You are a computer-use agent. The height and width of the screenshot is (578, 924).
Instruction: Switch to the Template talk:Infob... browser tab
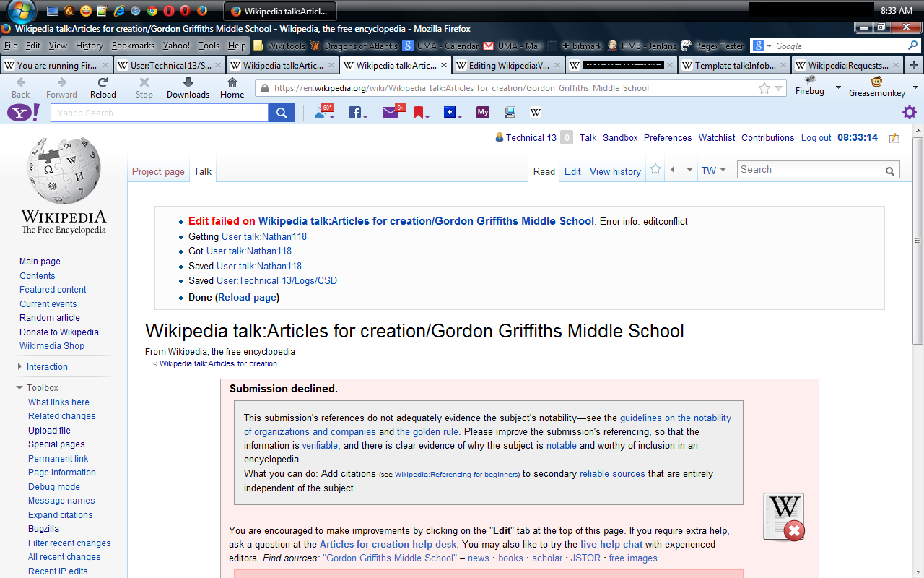click(733, 65)
